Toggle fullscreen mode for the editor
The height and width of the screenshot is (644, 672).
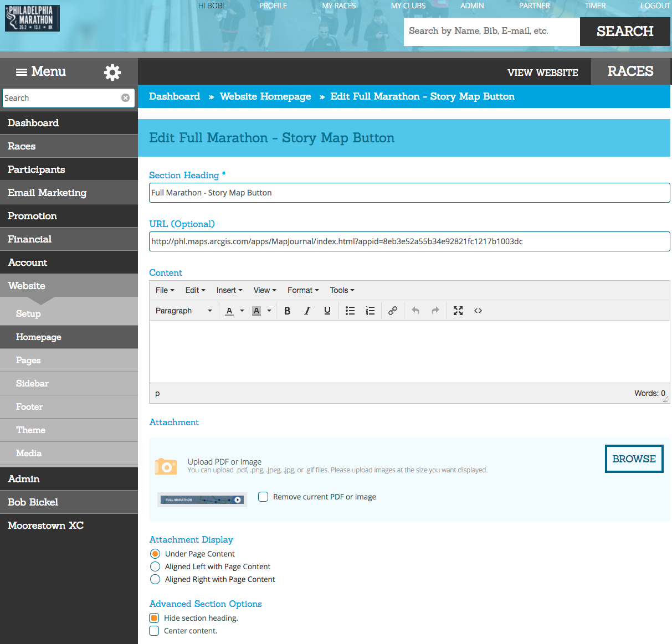(458, 311)
